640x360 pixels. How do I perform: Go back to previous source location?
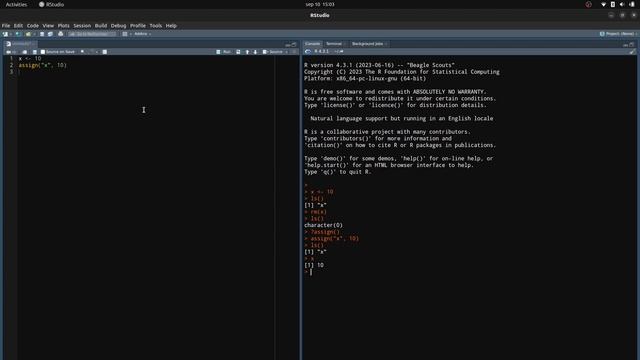click(x=8, y=52)
